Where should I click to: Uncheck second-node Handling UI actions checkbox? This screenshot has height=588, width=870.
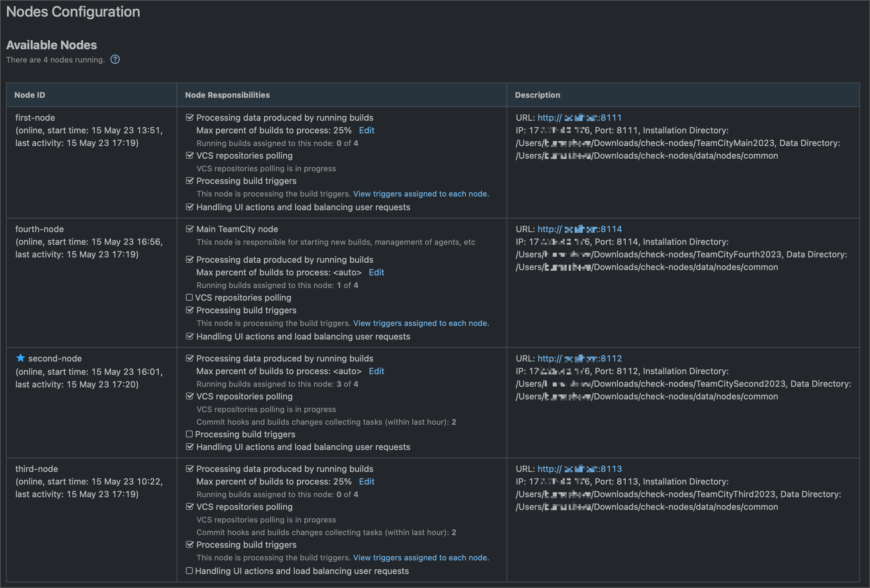[x=190, y=447]
